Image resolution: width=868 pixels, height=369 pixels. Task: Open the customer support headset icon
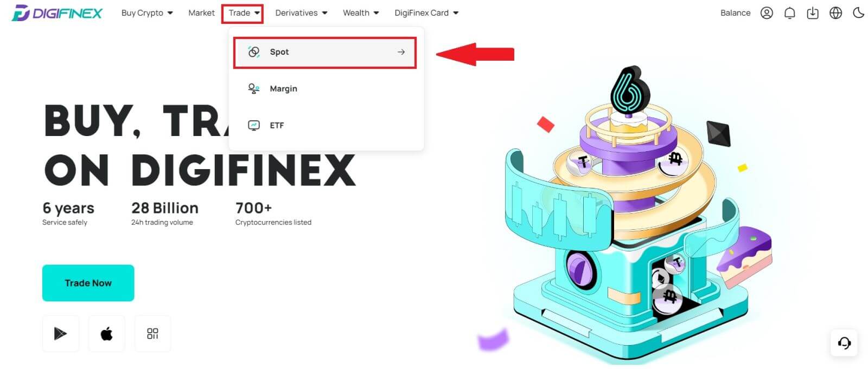click(844, 343)
